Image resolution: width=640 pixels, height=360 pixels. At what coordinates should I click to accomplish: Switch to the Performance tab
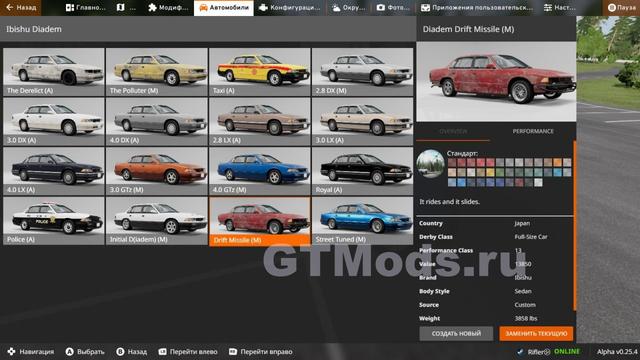(x=533, y=131)
